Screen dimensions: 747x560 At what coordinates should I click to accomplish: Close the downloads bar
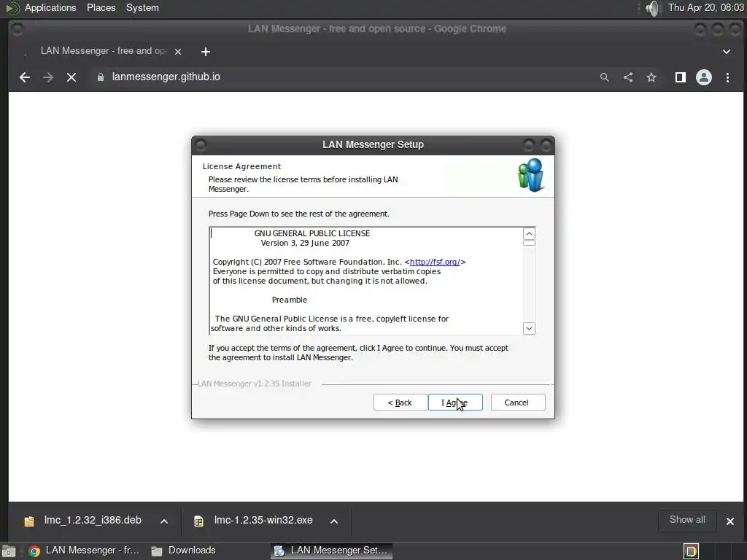[x=729, y=521]
